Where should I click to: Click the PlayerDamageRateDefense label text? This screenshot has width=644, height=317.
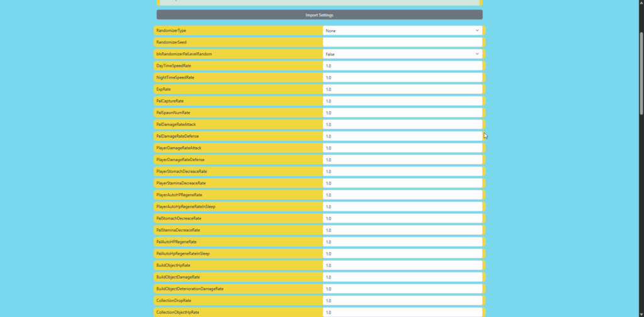coord(180,160)
